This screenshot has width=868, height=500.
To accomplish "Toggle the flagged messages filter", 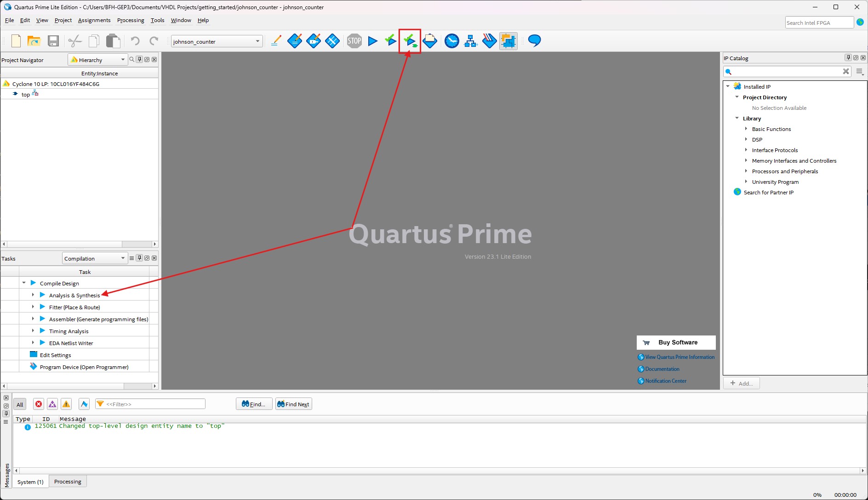I will (84, 404).
